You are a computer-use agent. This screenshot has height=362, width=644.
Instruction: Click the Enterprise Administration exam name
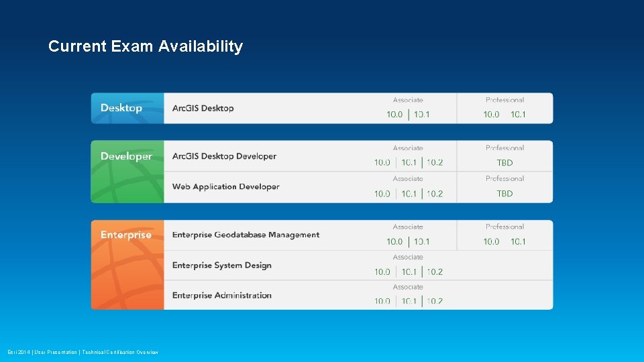222,296
